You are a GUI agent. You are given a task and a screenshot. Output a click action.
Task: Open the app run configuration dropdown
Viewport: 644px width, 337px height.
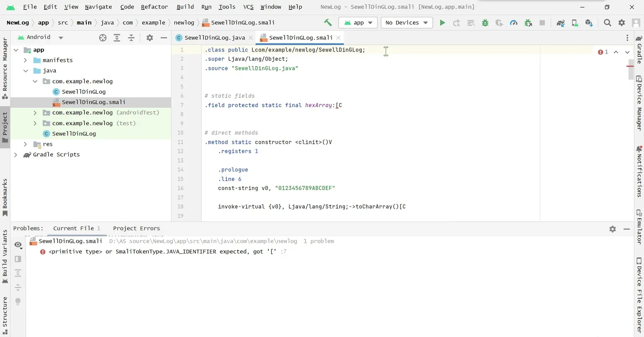click(x=358, y=23)
